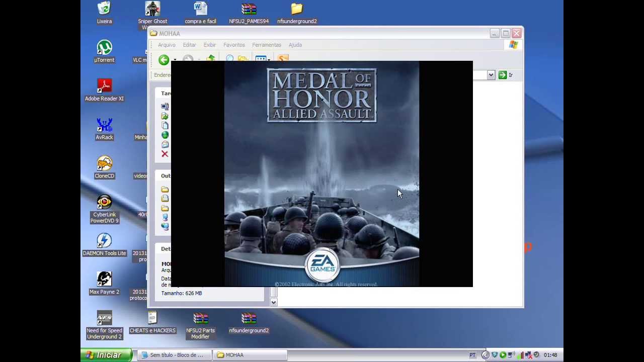Image resolution: width=644 pixels, height=362 pixels.
Task: Open CyberLink PowerDVD 9 shortcut
Action: click(104, 209)
